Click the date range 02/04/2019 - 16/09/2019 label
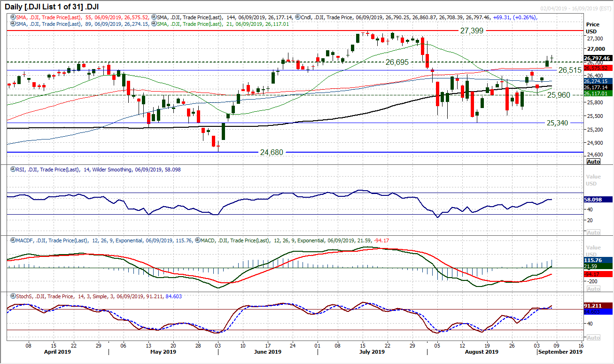614x364 pixels. click(575, 9)
